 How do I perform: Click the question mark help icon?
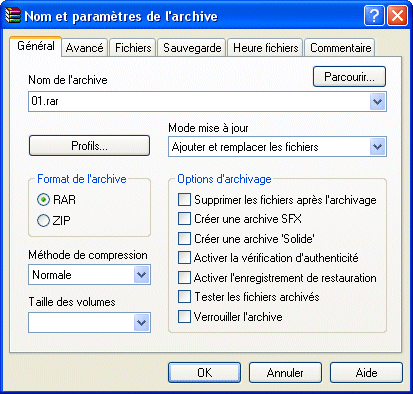(374, 15)
